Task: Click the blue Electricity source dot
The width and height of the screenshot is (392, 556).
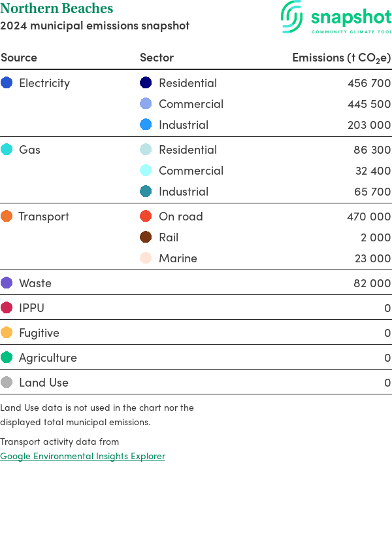Action: click(7, 83)
